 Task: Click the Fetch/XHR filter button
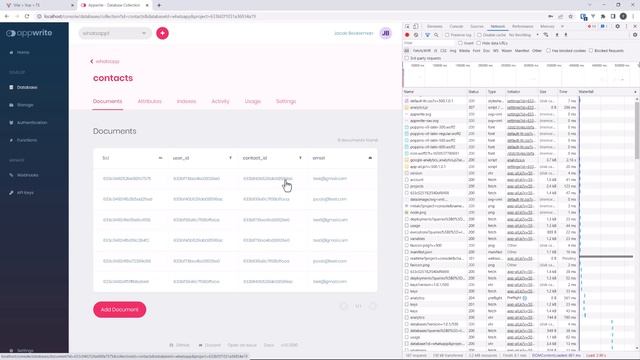point(422,51)
